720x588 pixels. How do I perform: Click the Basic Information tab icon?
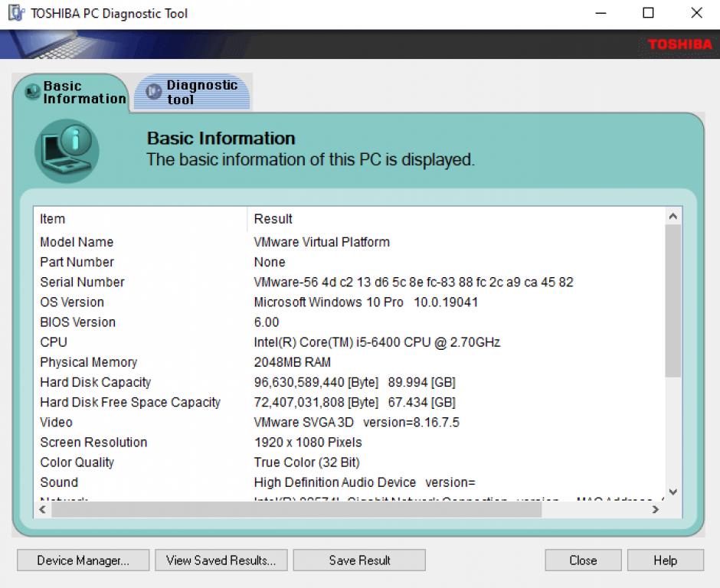(x=32, y=91)
